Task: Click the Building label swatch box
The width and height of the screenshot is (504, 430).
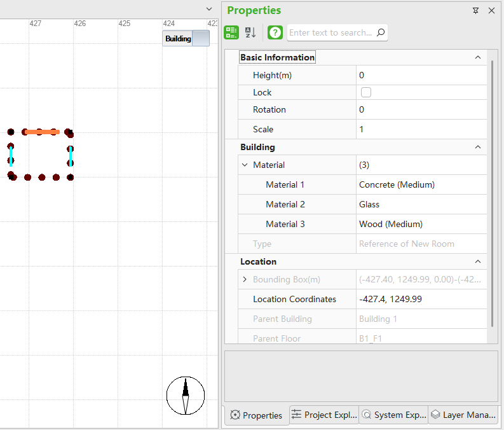Action: (x=200, y=38)
